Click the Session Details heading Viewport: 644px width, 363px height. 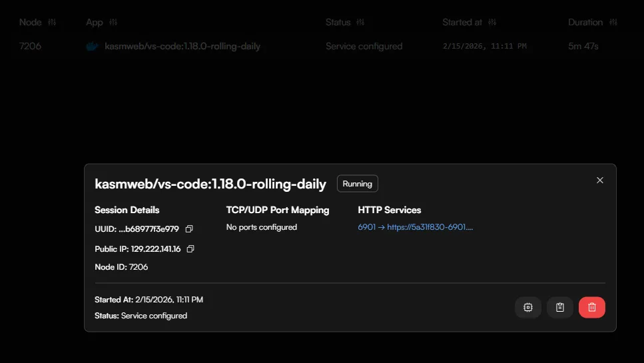pyautogui.click(x=127, y=210)
